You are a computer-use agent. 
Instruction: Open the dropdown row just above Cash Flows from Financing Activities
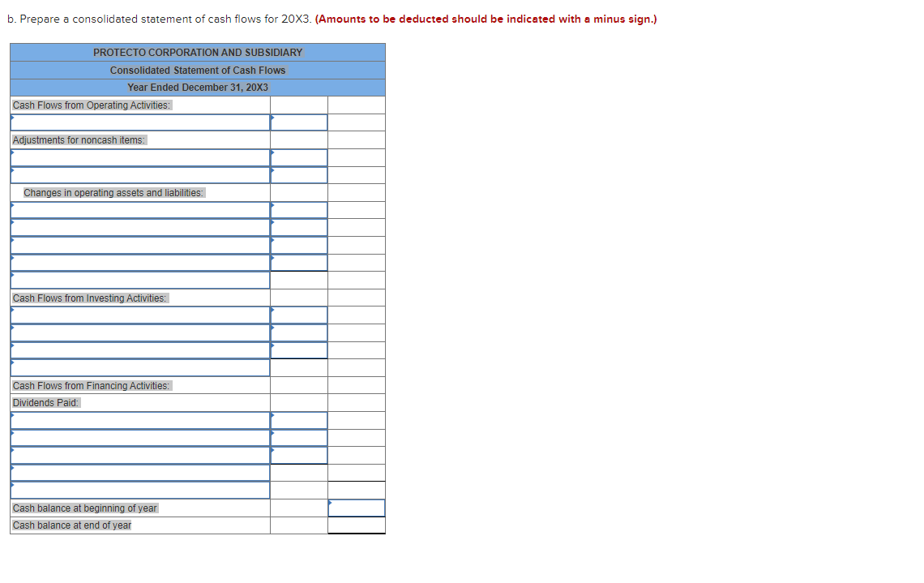(140, 368)
